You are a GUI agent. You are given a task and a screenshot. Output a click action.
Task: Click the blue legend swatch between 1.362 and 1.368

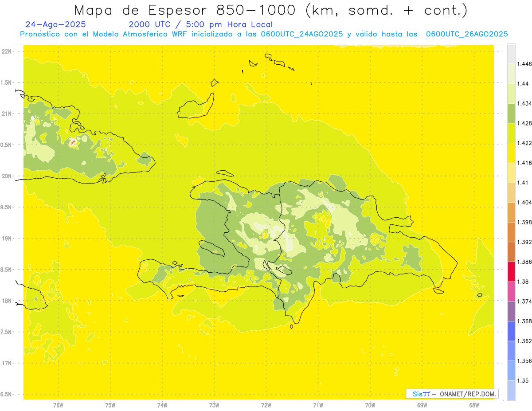511,331
